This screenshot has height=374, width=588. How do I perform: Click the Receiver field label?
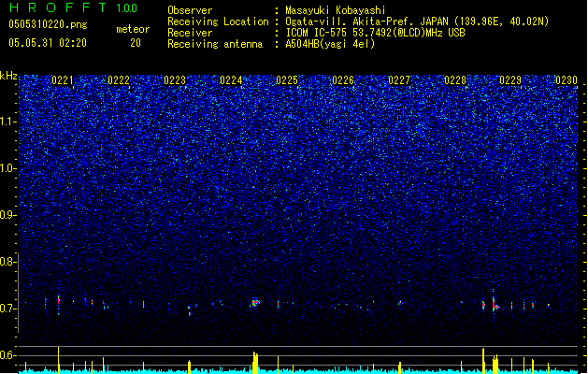(190, 33)
